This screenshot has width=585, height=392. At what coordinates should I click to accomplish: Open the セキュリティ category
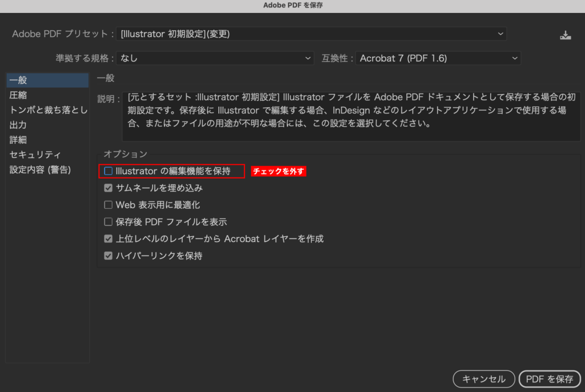(47, 155)
